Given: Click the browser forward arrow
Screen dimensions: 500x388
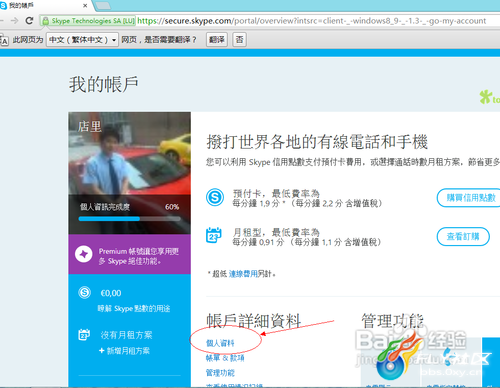Looking at the screenshot, I should [x=14, y=21].
